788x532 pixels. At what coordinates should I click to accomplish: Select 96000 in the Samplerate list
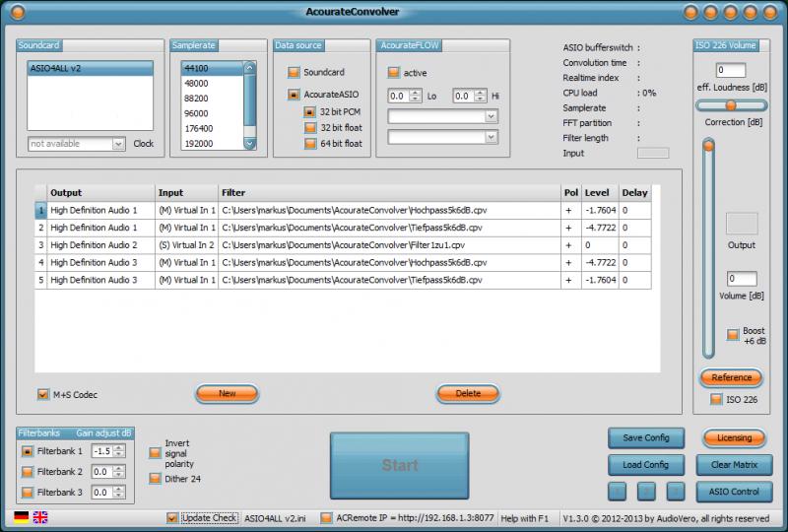(x=212, y=113)
